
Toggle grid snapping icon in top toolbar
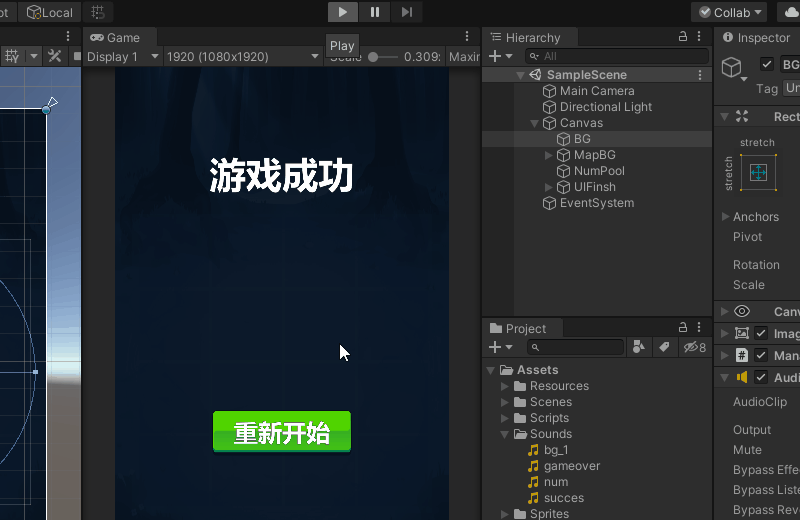click(98, 12)
